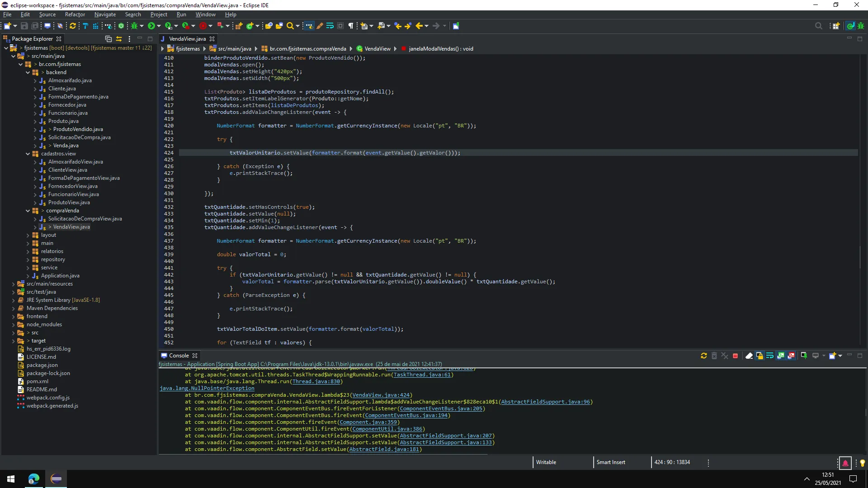Viewport: 868px width, 488px height.
Task: Clear the console with the eraser icon
Action: [749, 356]
